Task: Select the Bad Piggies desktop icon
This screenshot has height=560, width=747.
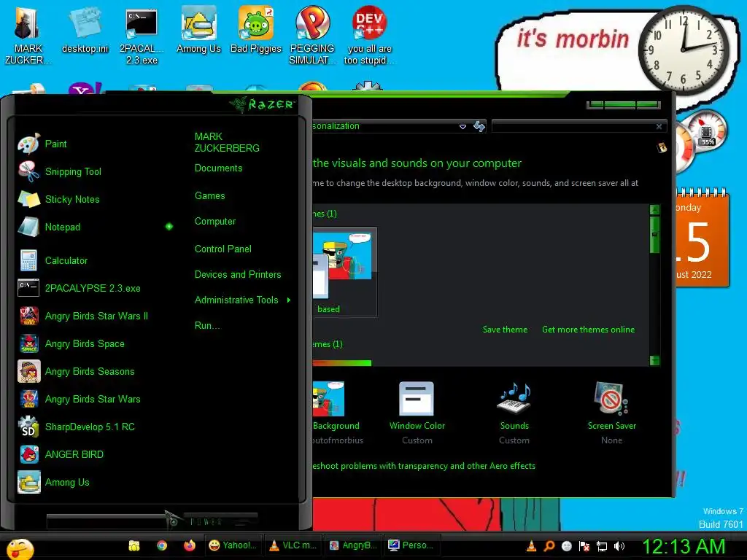Action: 256,29
